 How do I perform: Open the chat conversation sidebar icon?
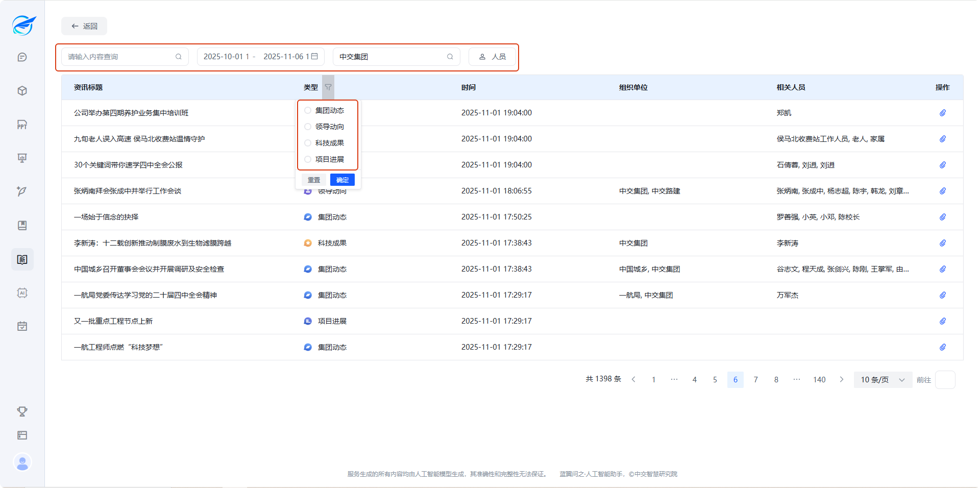point(22,57)
